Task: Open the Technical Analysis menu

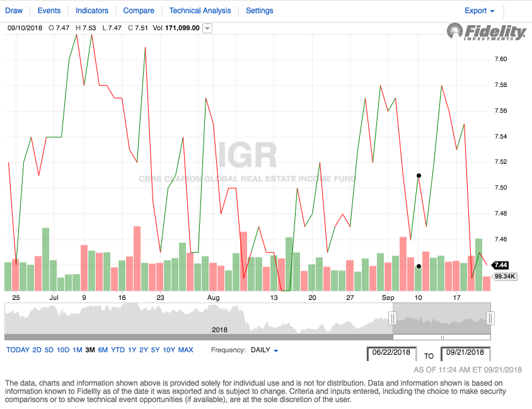Action: pyautogui.click(x=200, y=11)
